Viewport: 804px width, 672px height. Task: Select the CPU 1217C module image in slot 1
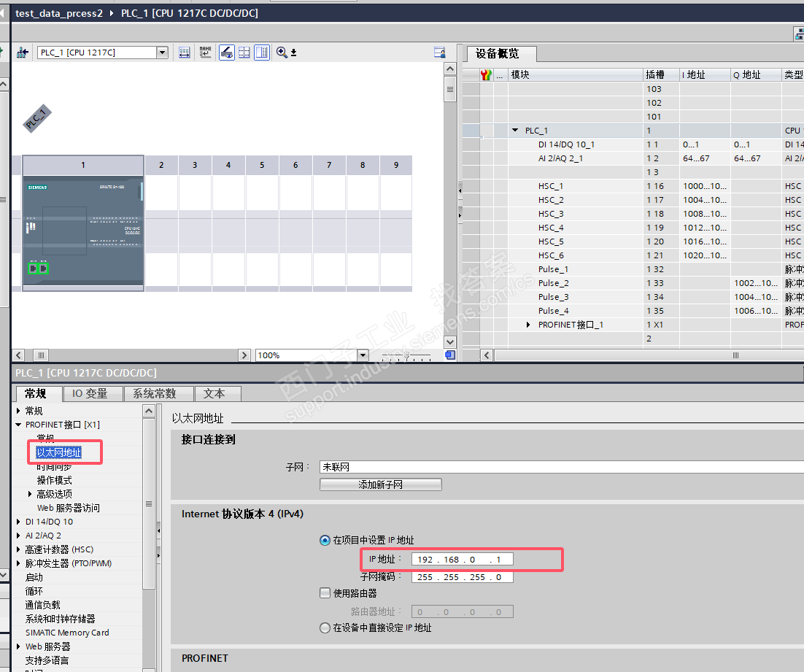(83, 231)
